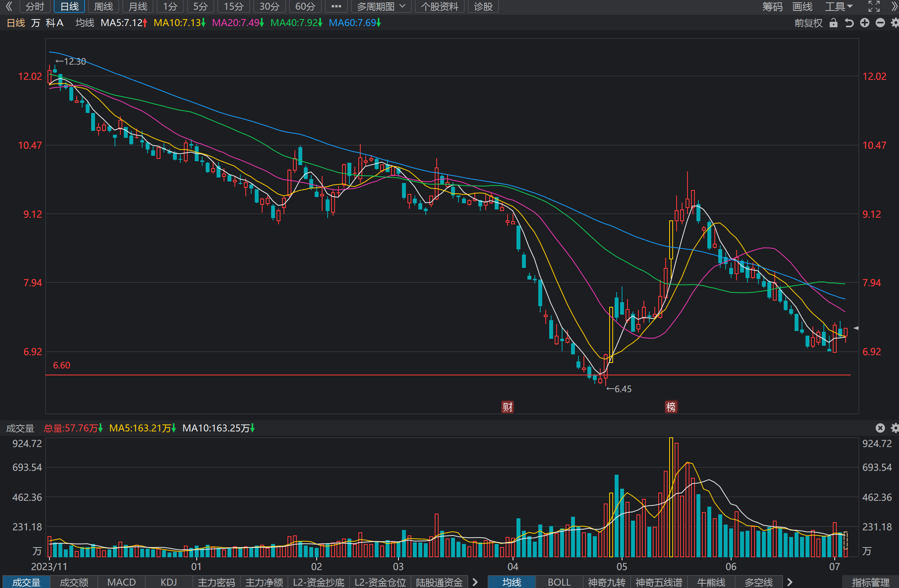Open 筹码 chip distribution panel

coord(772,6)
